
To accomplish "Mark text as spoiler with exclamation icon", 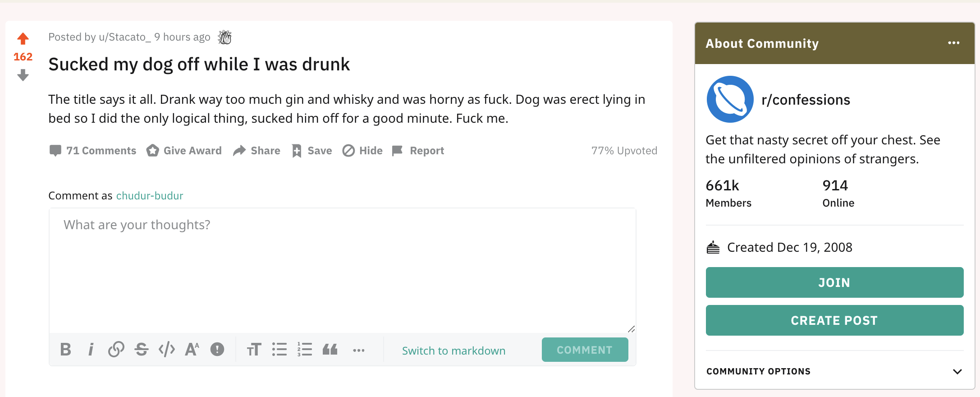I will click(217, 350).
